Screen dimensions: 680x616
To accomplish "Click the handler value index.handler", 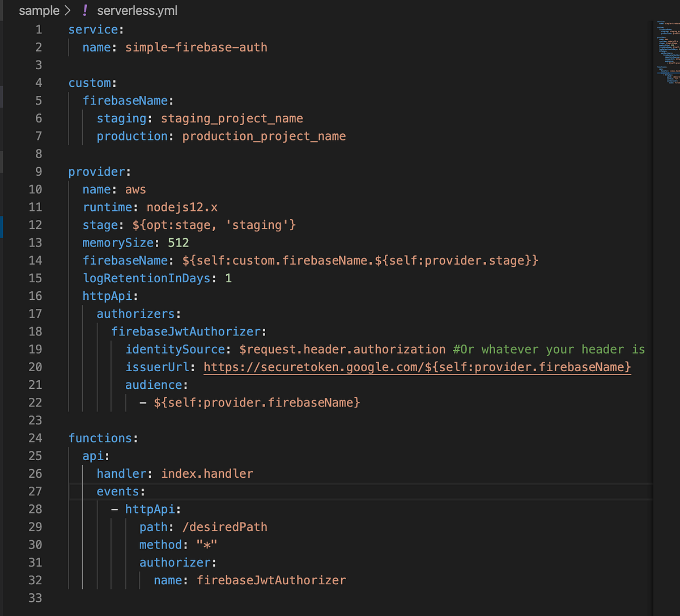I will pos(207,473).
